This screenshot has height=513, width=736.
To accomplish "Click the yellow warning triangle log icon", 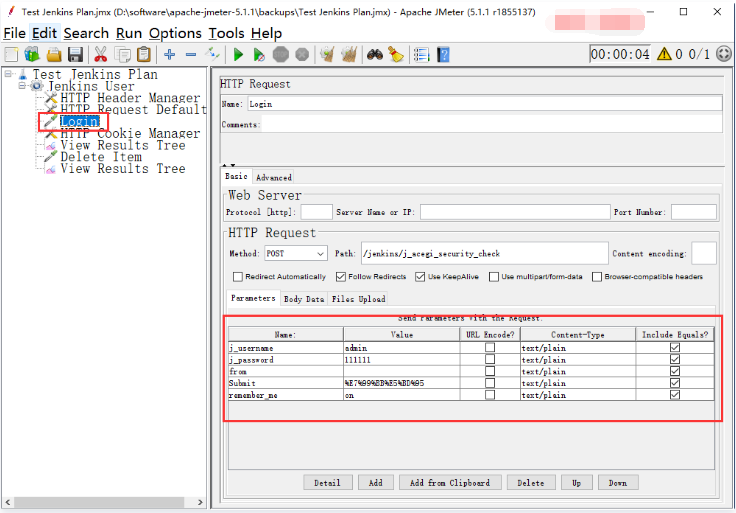I will click(x=664, y=54).
